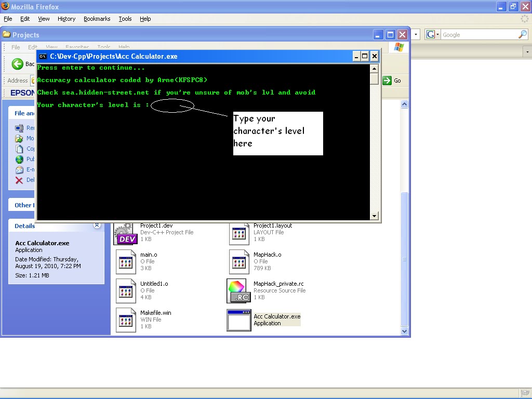Image resolution: width=532 pixels, height=399 pixels.
Task: Click the Publish to web icon
Action: (x=19, y=159)
